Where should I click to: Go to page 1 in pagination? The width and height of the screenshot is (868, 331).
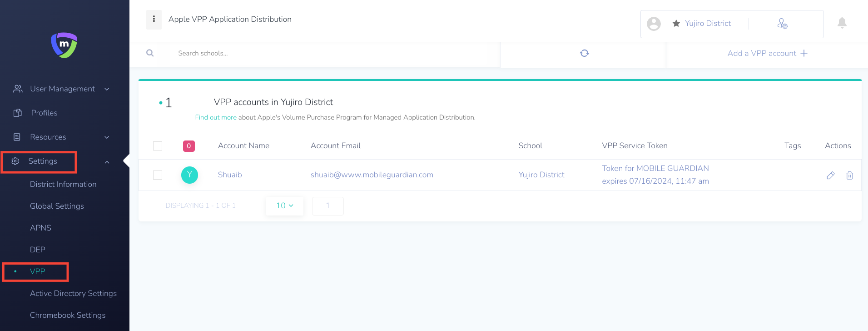tap(328, 206)
